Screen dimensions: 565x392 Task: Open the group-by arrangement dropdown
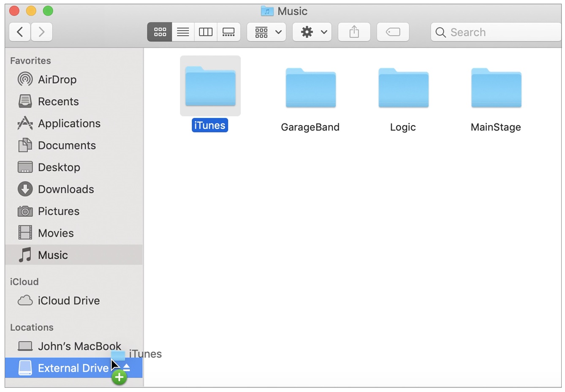[x=266, y=32]
